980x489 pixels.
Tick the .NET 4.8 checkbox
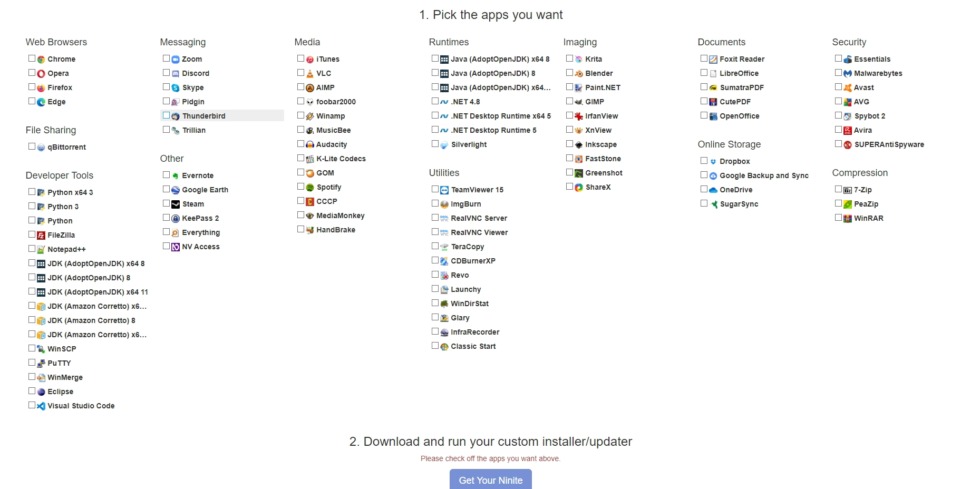click(435, 101)
